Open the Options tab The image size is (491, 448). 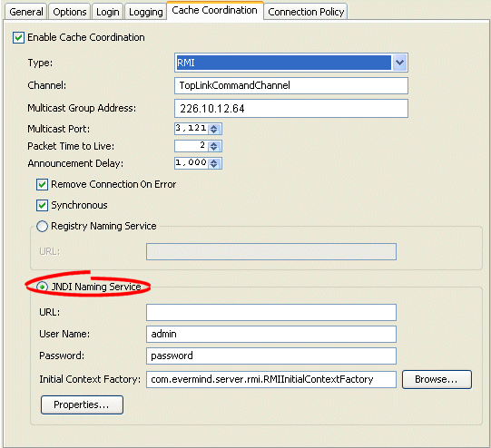[70, 12]
